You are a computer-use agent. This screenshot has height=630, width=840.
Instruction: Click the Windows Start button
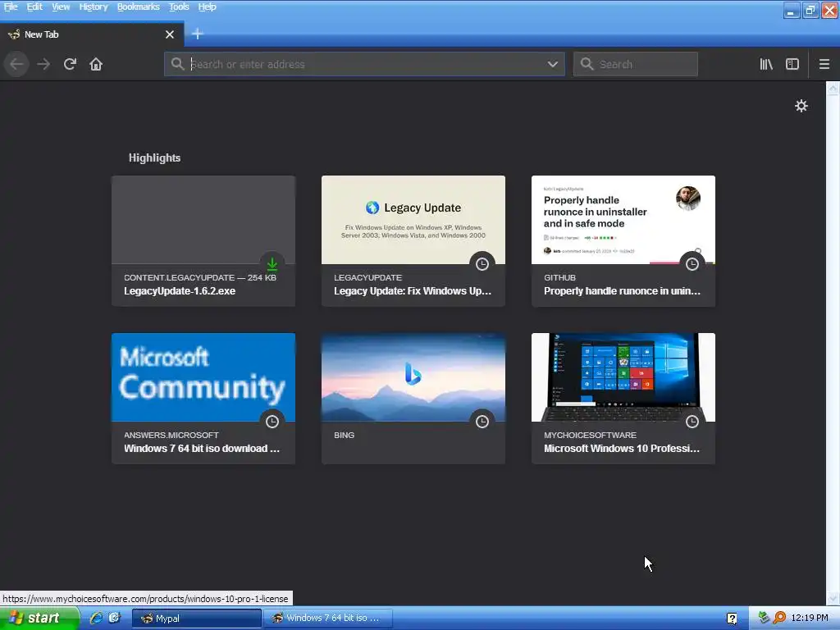click(39, 618)
